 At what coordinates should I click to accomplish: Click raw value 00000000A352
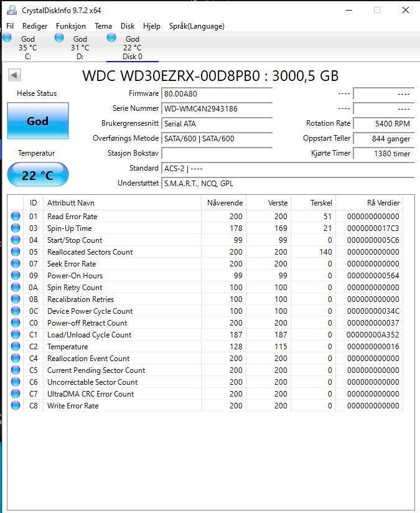(373, 335)
